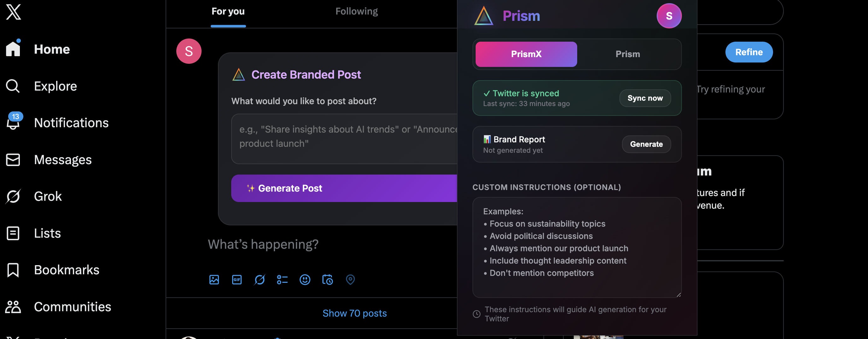Viewport: 868px width, 339px height.
Task: Open the Explore search icon
Action: click(13, 86)
